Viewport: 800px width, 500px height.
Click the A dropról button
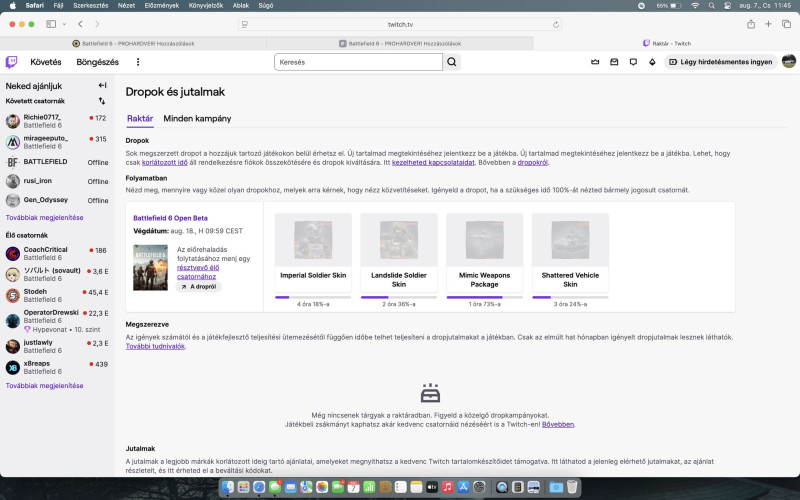pos(198,287)
